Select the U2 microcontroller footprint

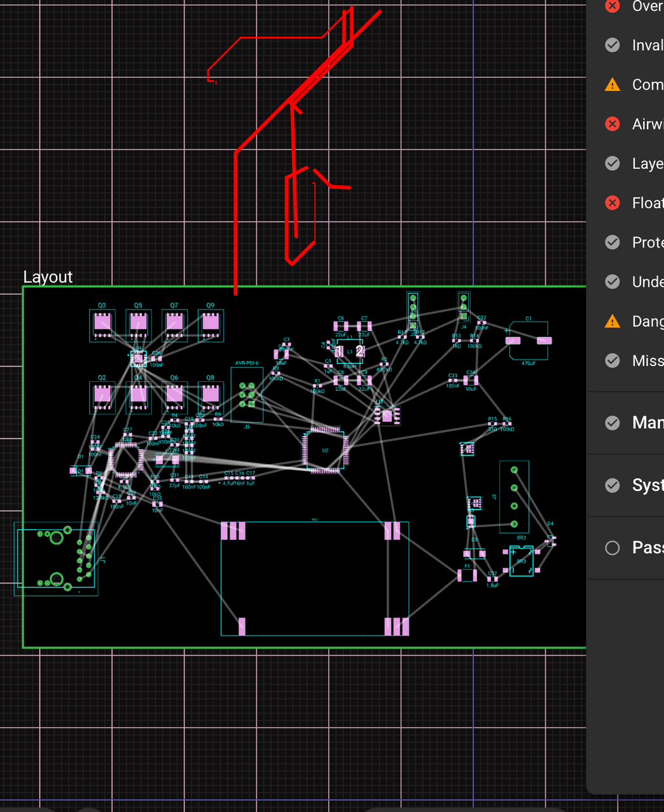point(325,450)
